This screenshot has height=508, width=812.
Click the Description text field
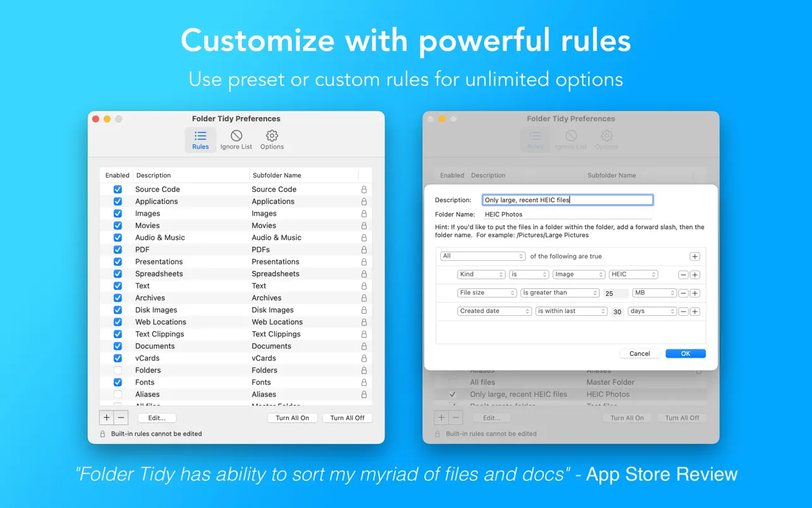tap(567, 200)
